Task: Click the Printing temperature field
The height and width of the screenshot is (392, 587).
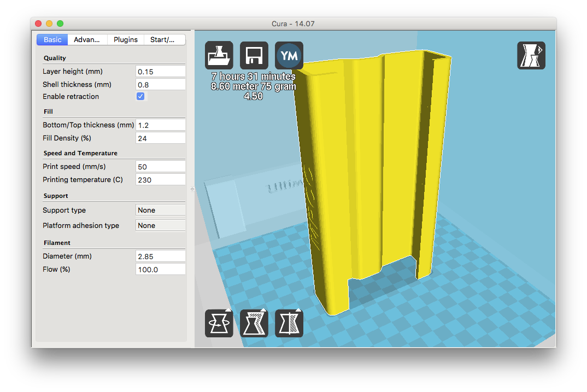Action: pyautogui.click(x=160, y=180)
